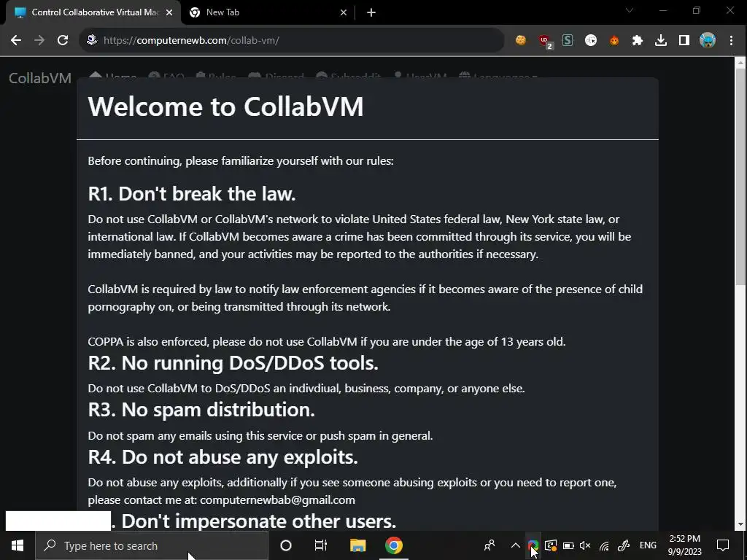This screenshot has width=747, height=560.
Task: Open the clock showing 2:52 PM
Action: pos(684,545)
